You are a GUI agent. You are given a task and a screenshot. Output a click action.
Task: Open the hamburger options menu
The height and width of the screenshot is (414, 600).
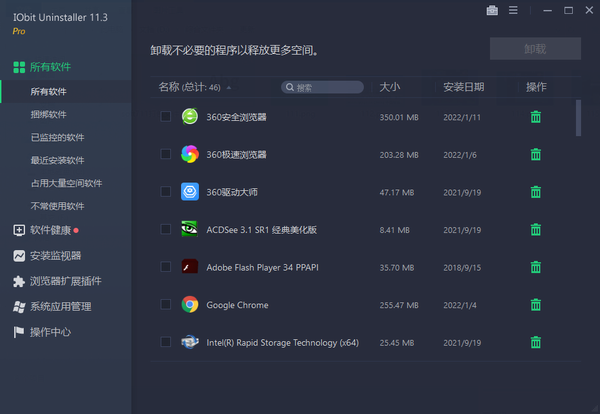coord(513,10)
